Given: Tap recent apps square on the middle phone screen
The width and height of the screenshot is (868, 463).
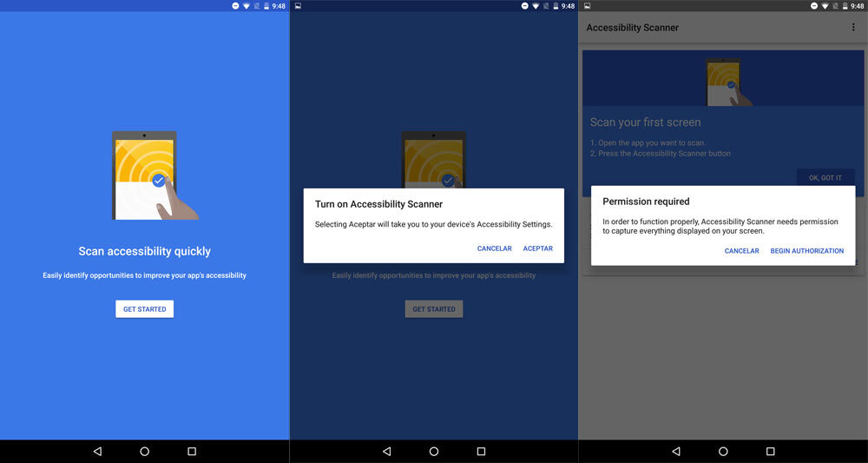Looking at the screenshot, I should click(x=481, y=452).
